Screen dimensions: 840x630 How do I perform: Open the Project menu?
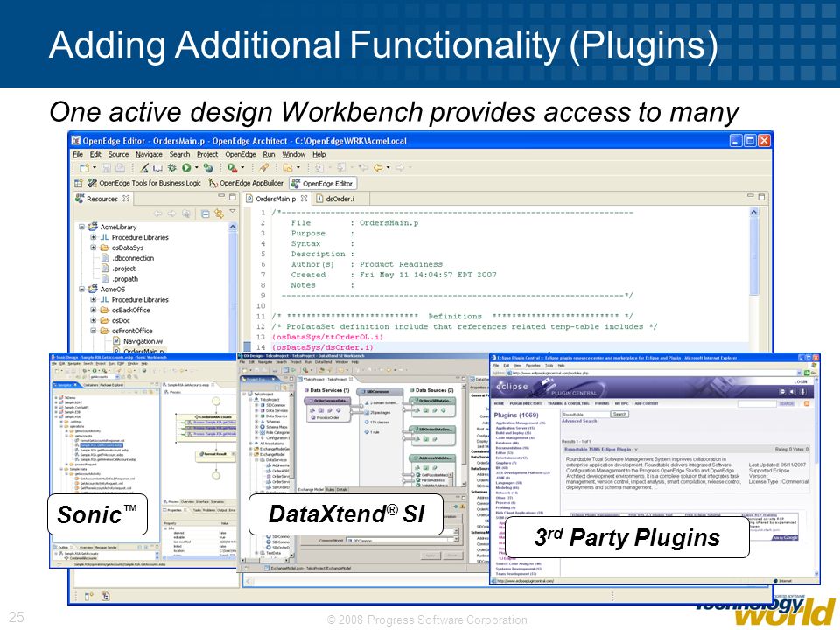[x=207, y=154]
